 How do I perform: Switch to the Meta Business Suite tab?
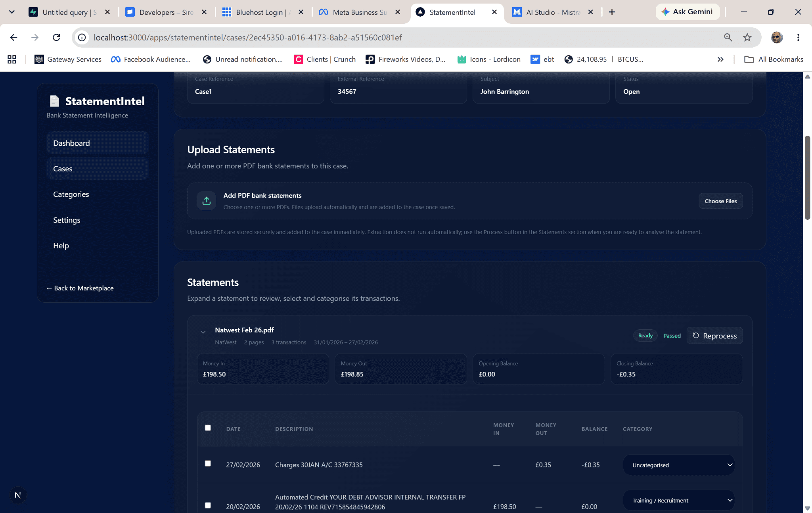(360, 12)
